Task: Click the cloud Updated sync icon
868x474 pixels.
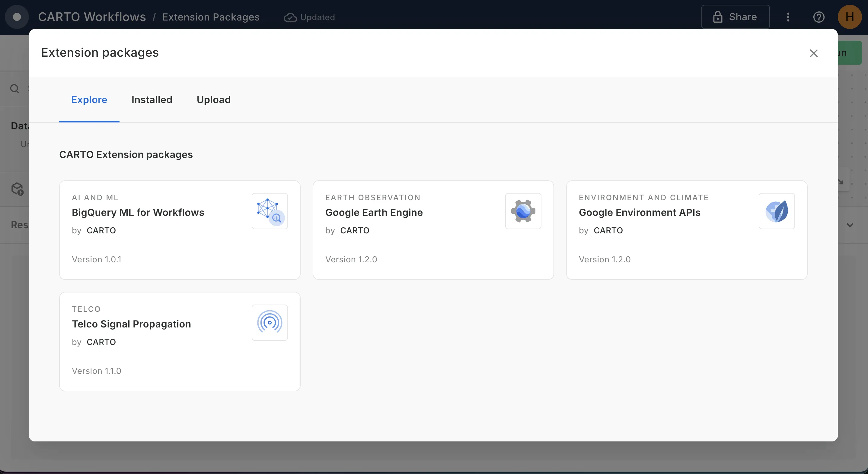Action: click(x=290, y=17)
